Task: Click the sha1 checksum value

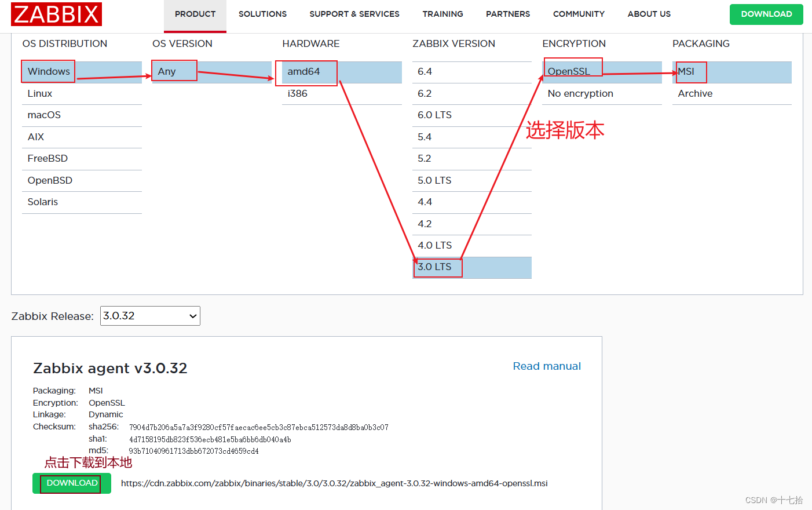Action: click(210, 440)
